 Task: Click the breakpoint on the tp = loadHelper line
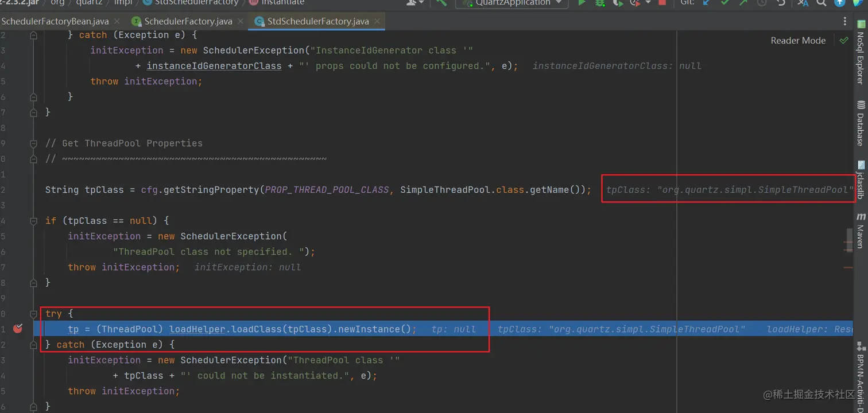point(18,329)
